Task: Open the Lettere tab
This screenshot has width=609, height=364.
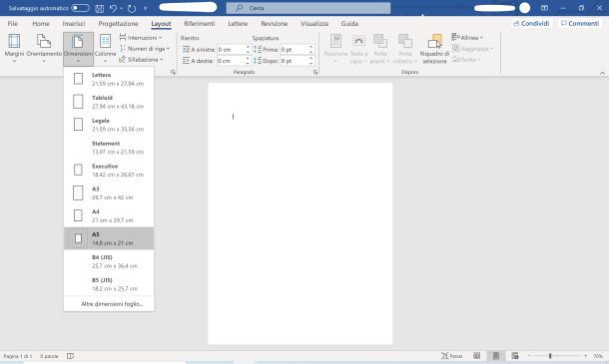Action: click(238, 24)
